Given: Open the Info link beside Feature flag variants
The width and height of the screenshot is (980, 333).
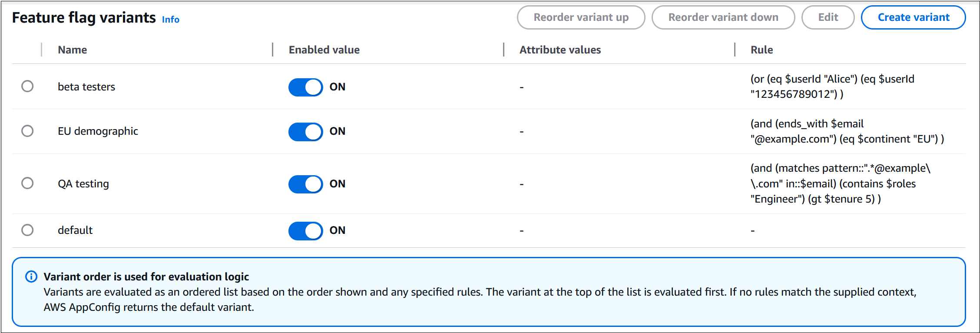Looking at the screenshot, I should pos(170,20).
